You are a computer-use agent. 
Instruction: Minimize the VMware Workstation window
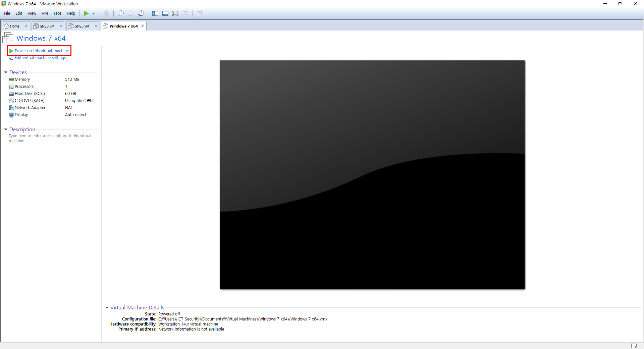(605, 4)
